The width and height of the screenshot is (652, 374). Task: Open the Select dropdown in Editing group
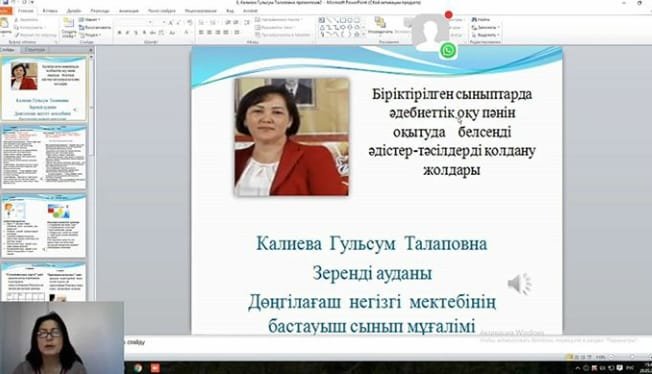point(486,35)
